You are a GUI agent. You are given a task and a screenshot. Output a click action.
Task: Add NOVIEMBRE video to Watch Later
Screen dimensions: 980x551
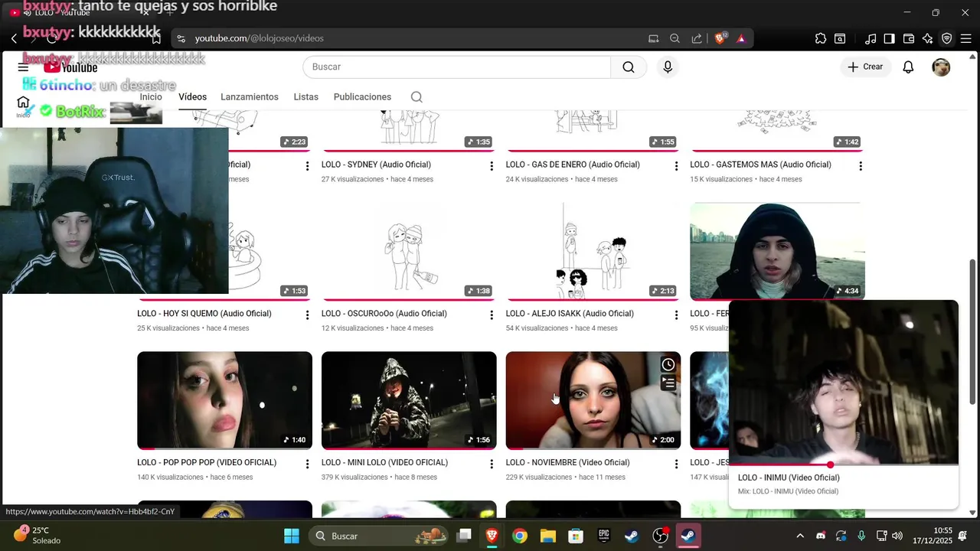point(668,365)
